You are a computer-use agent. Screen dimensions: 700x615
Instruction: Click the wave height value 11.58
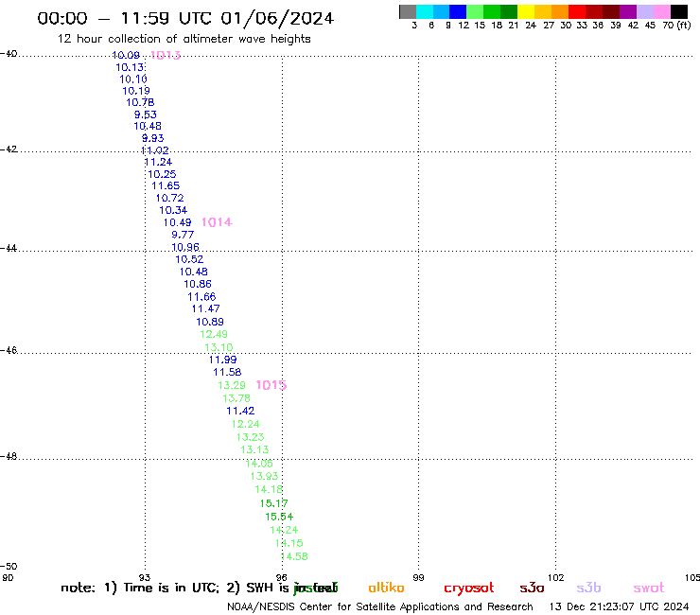tap(227, 372)
